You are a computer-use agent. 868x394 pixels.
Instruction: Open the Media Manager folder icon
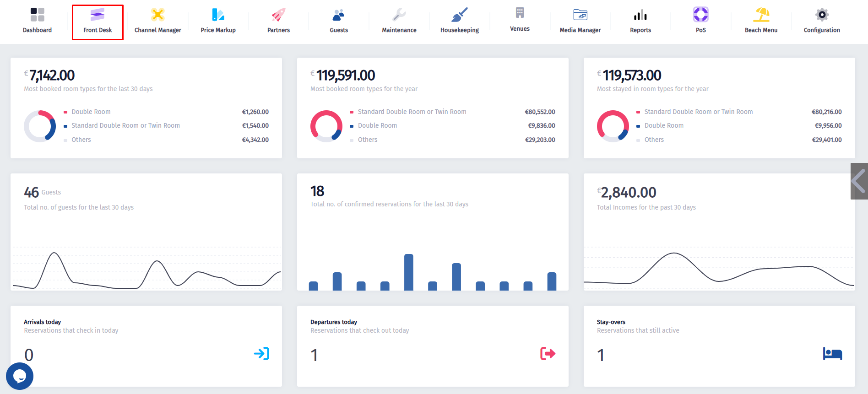(580, 15)
